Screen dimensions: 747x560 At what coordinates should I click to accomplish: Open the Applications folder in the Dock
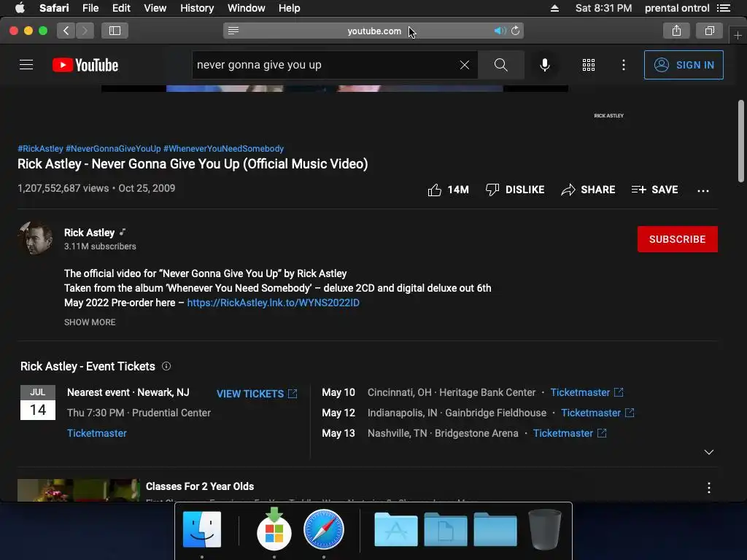[x=396, y=529]
